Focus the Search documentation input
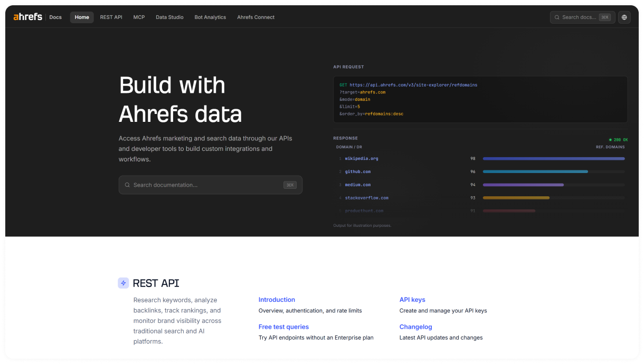Image resolution: width=644 pixels, height=364 pixels. tap(211, 185)
